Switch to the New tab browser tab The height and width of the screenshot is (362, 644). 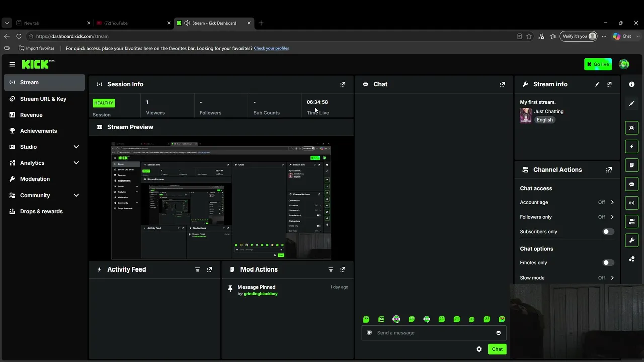pos(53,23)
